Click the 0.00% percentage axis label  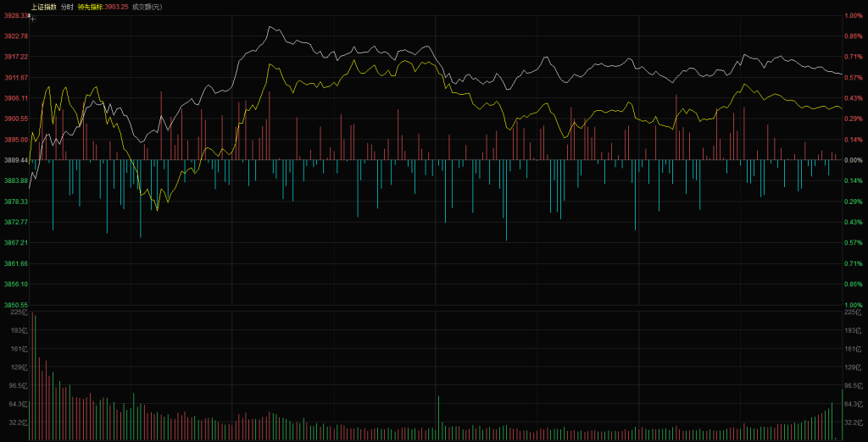coord(853,160)
